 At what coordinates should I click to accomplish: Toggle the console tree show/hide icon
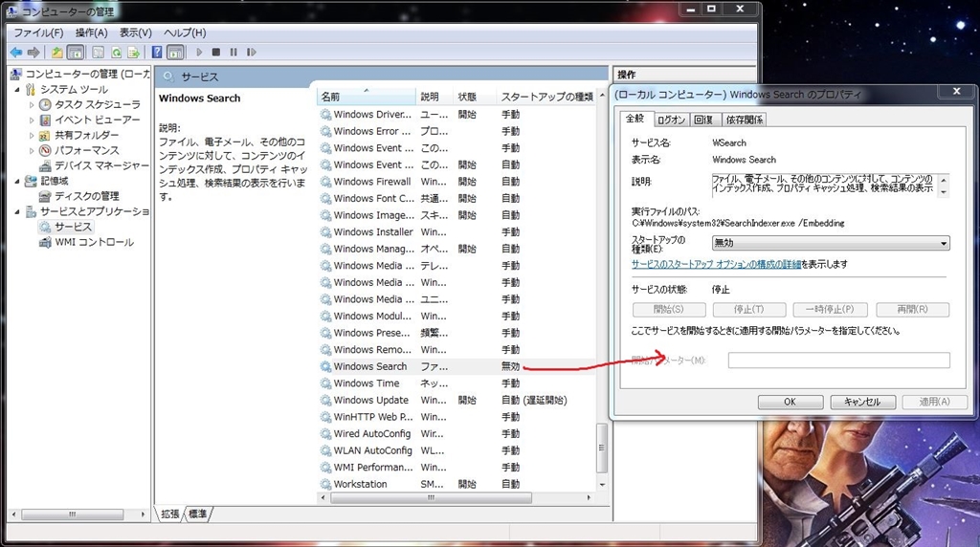pyautogui.click(x=75, y=53)
